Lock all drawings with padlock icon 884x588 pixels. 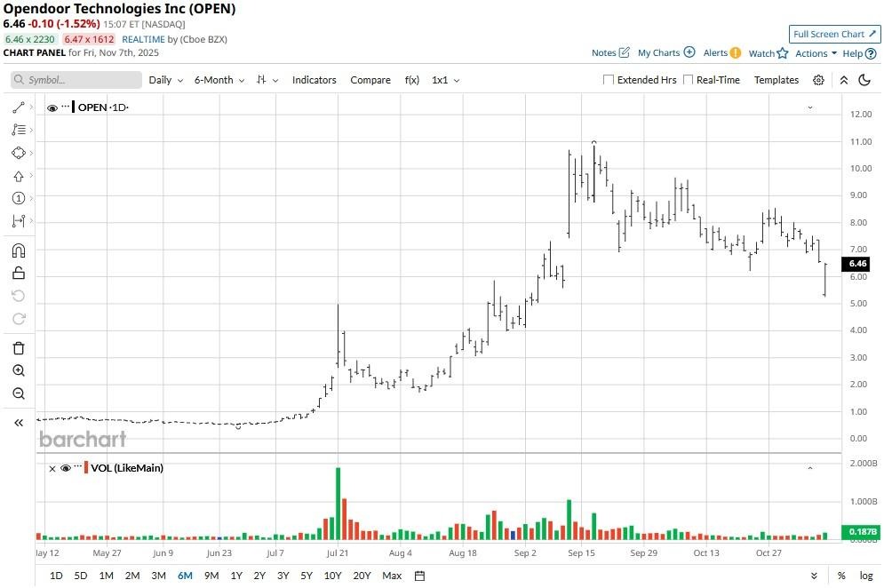18,274
